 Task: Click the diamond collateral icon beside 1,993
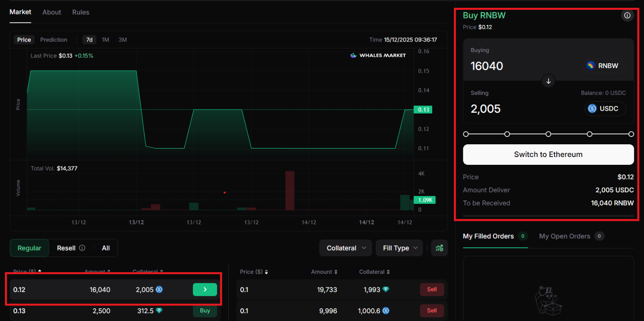[386, 289]
